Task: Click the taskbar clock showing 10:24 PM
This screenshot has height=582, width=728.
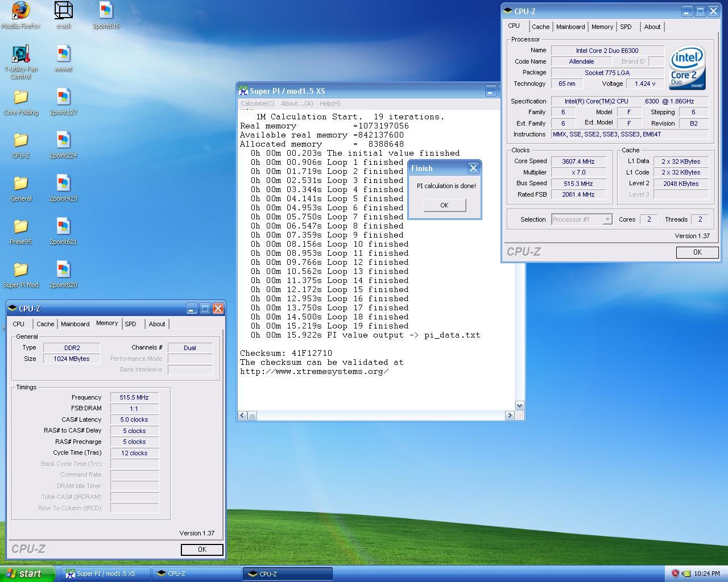Action: tap(707, 573)
